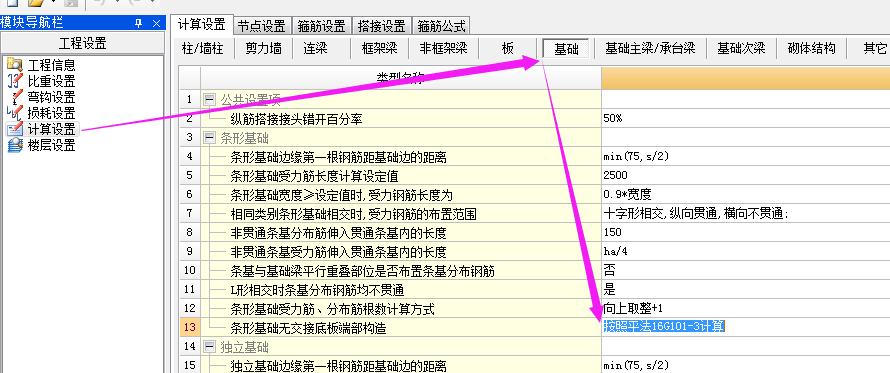
Task: Select the 基础次梁 component button
Action: (x=741, y=48)
